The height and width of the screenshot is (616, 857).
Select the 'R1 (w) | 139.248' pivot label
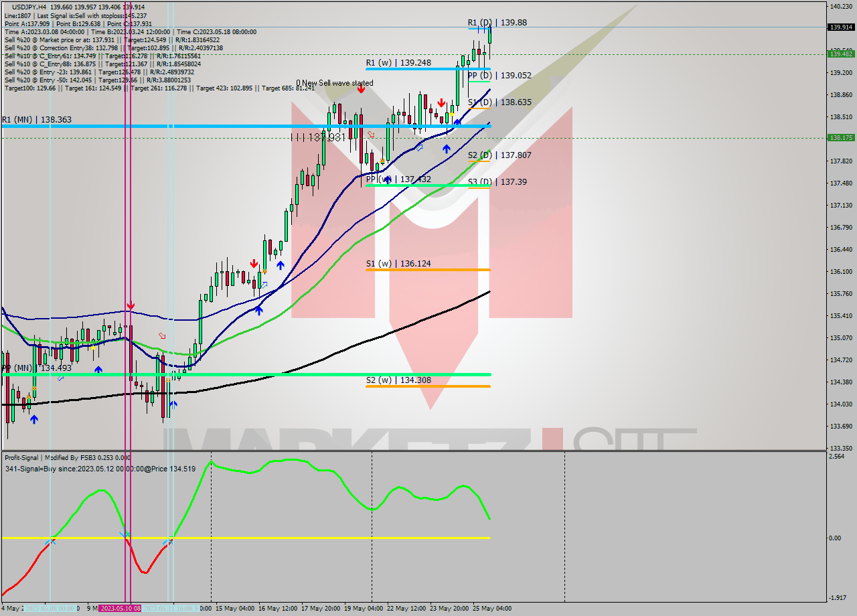coord(398,63)
